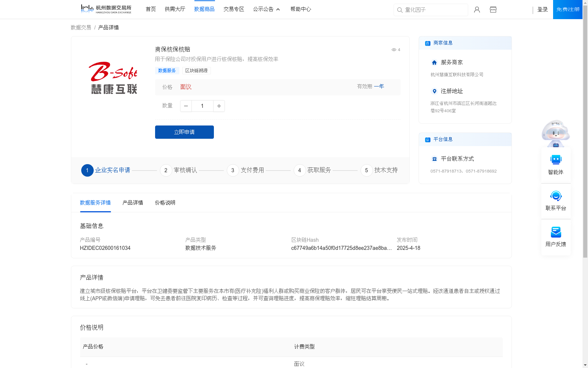
Task: Decrease quantity with the minus button
Action: 186,106
